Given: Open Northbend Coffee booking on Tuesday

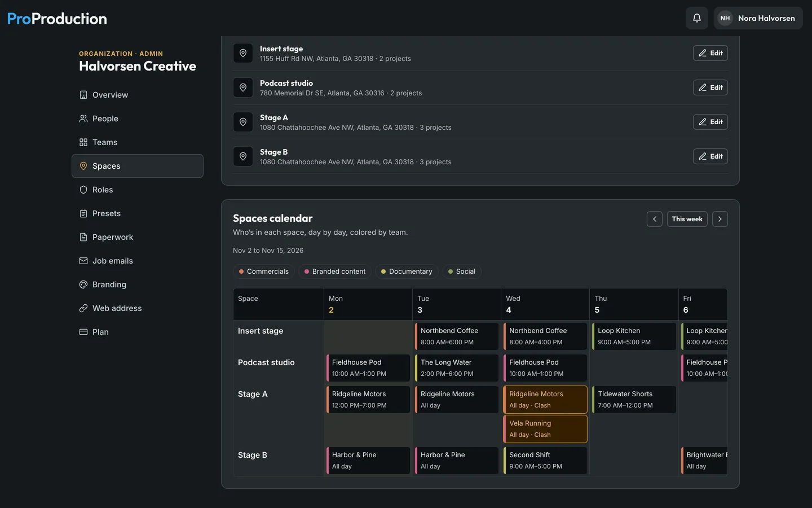Looking at the screenshot, I should click(x=457, y=336).
